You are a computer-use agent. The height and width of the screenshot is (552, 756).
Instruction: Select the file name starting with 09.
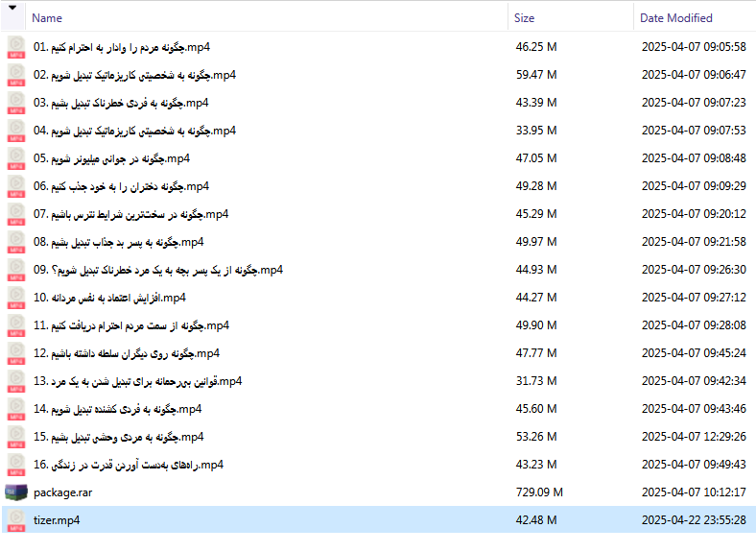158,270
